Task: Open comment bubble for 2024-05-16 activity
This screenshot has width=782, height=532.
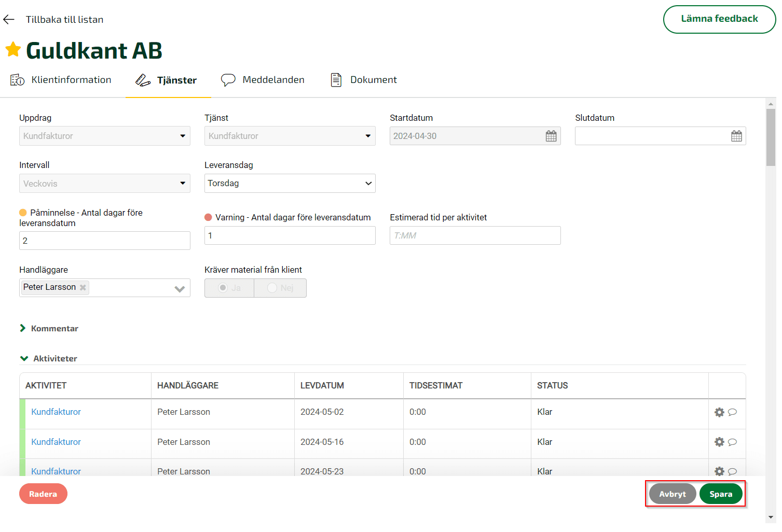Action: click(732, 442)
